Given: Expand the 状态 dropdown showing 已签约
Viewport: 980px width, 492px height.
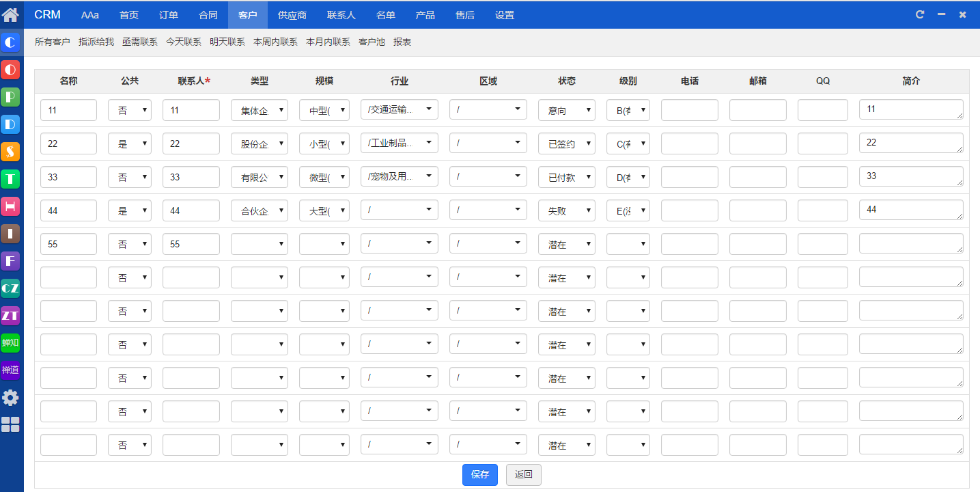Looking at the screenshot, I should (566, 144).
